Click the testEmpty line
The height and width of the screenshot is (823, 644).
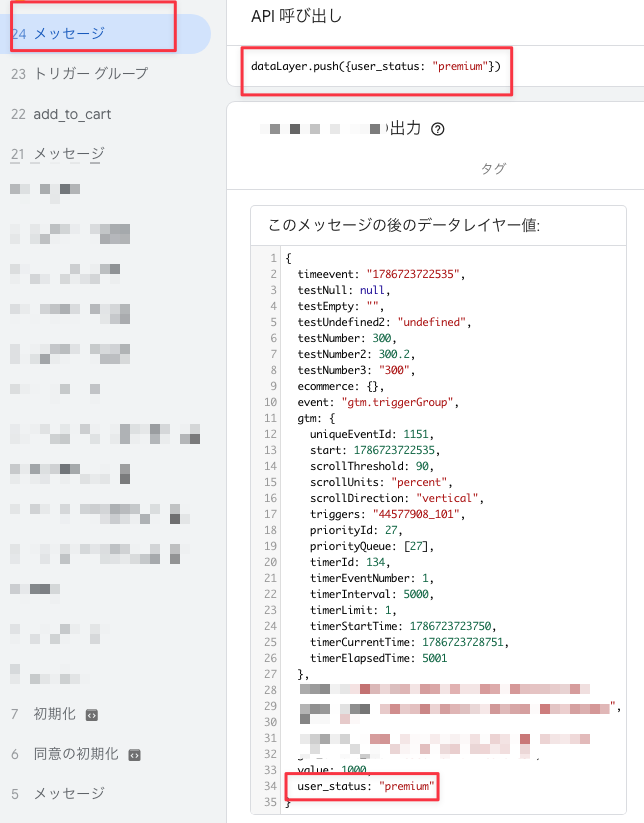point(341,306)
